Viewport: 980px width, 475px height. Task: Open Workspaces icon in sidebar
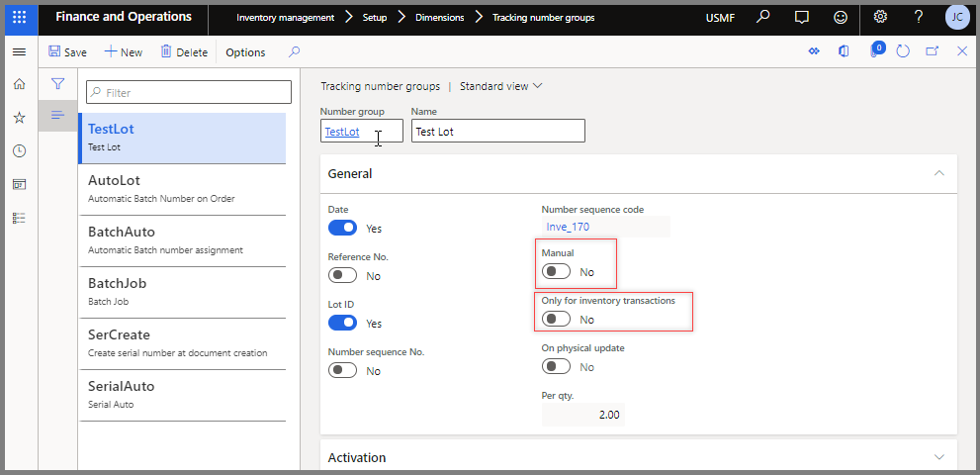pos(20,185)
